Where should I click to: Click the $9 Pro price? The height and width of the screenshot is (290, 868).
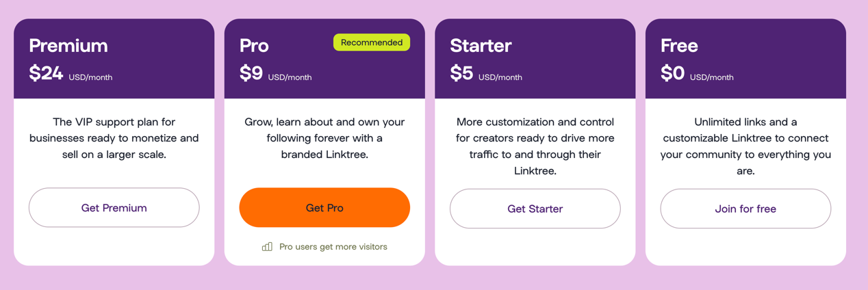click(x=251, y=73)
